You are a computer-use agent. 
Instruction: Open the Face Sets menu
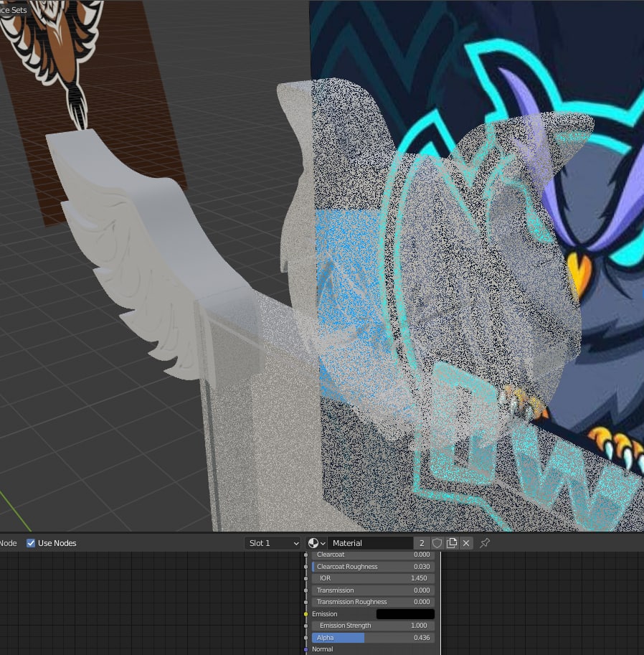[x=14, y=9]
